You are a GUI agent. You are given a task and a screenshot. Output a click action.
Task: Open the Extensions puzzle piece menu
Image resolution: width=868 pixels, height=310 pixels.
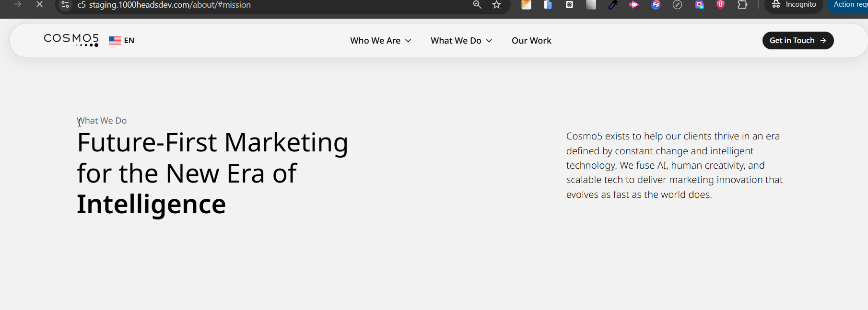[x=742, y=5]
